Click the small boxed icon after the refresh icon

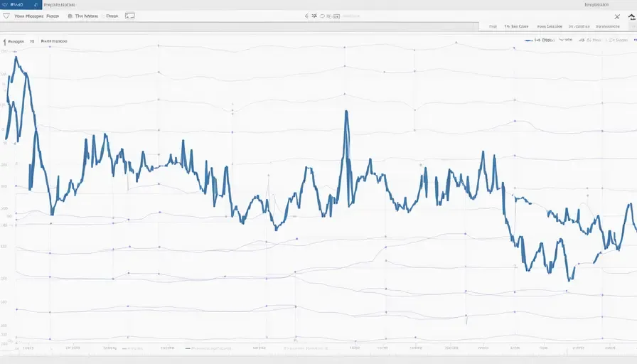click(x=336, y=16)
